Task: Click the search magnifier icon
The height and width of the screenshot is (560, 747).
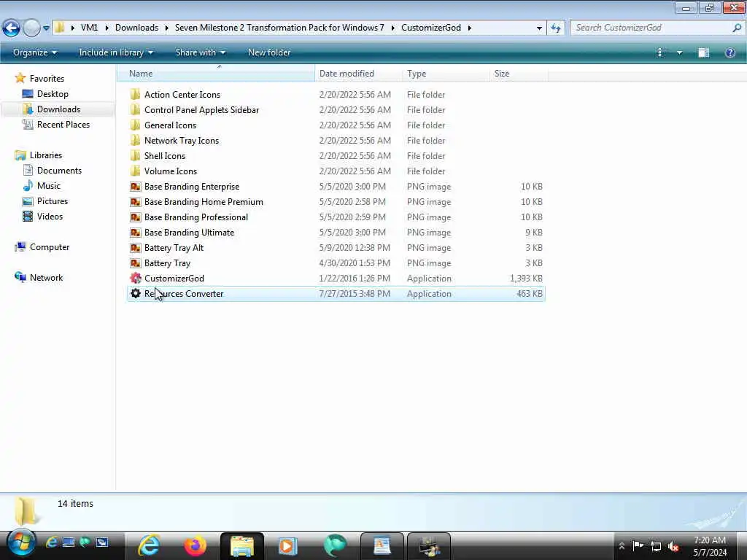Action: coord(737,28)
